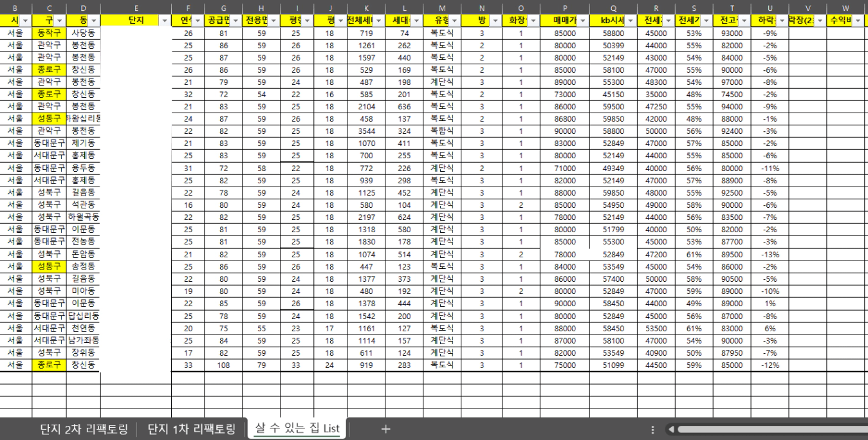868x440 pixels.
Task: Select the 71000 sale price cell
Action: coord(565,167)
